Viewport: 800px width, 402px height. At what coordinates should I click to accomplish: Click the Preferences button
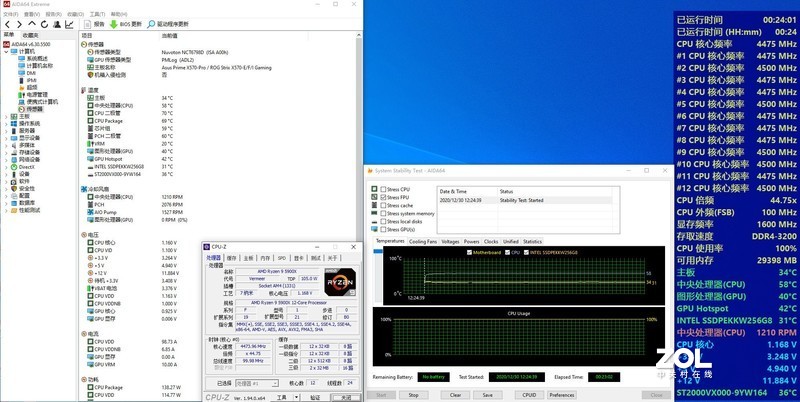(561, 394)
